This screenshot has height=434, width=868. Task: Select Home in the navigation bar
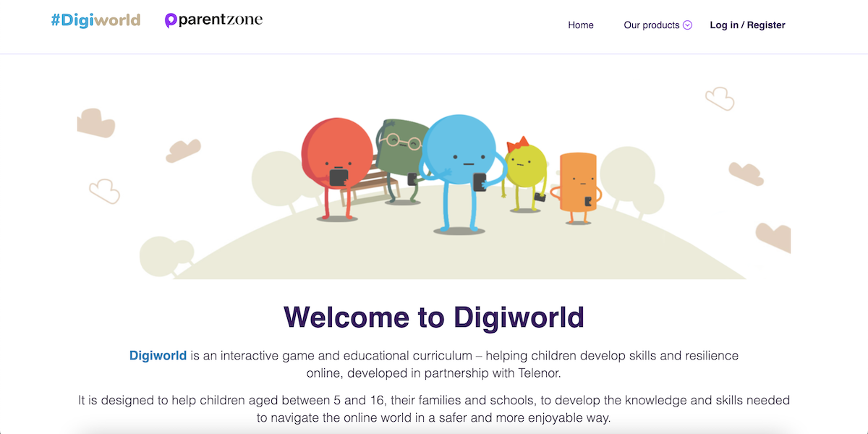[581, 25]
